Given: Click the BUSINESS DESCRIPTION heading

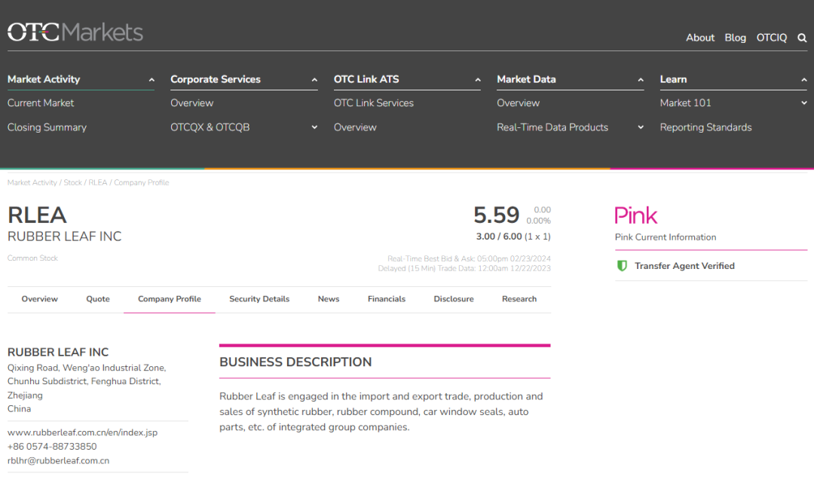Looking at the screenshot, I should tap(295, 362).
